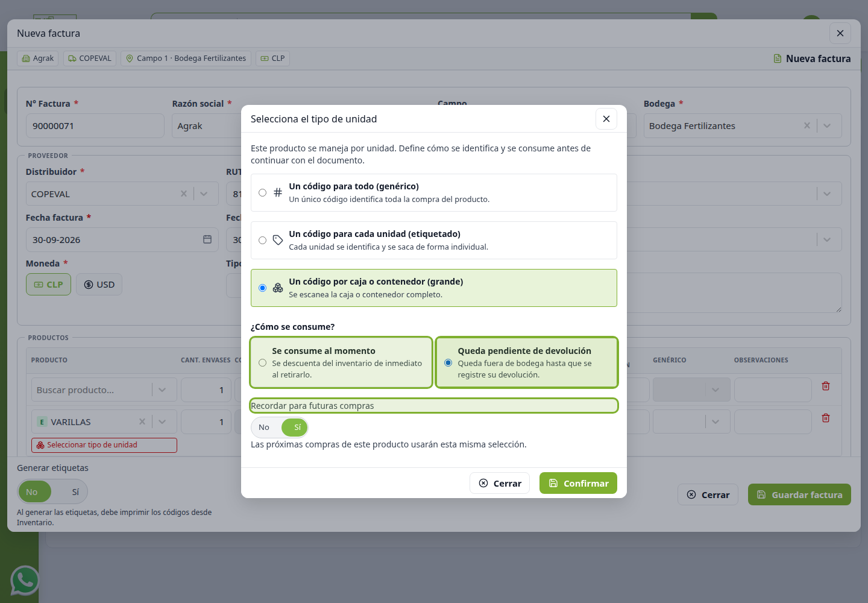868x603 pixels.
Task: Click the boxes icon for container code
Action: 278,288
